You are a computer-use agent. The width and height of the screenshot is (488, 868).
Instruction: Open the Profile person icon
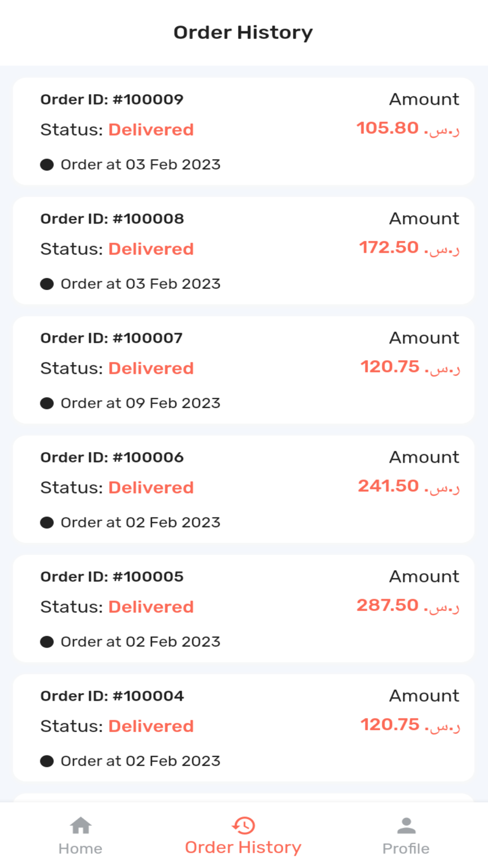(x=406, y=826)
